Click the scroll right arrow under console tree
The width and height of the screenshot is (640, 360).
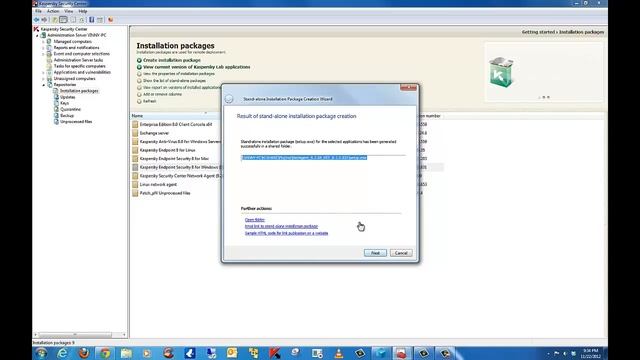tap(124, 335)
